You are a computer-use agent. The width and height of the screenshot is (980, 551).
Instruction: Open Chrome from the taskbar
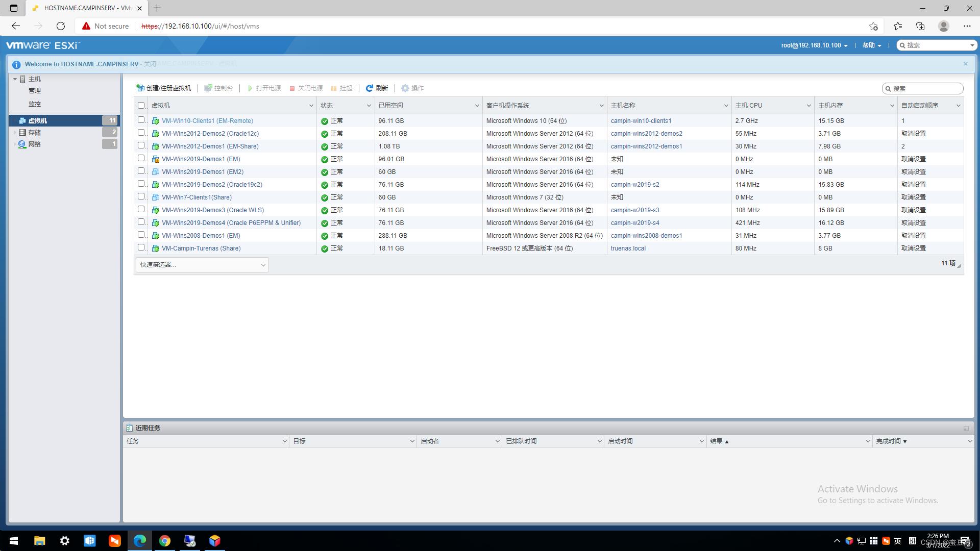pos(164,541)
